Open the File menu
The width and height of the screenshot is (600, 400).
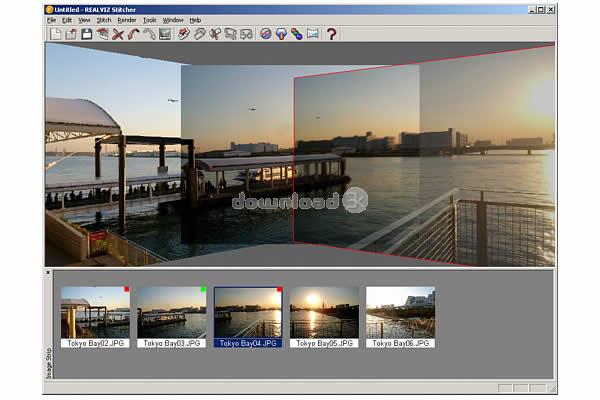click(51, 20)
